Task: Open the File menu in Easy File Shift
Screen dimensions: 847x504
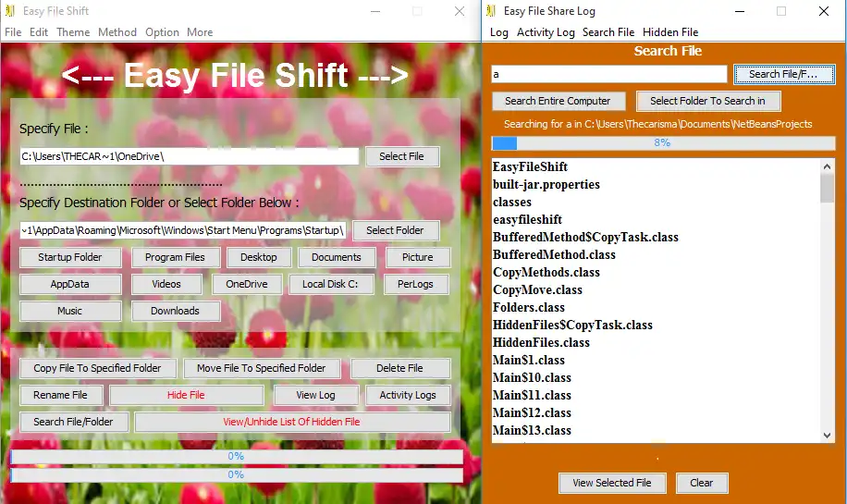Action: pyautogui.click(x=13, y=32)
